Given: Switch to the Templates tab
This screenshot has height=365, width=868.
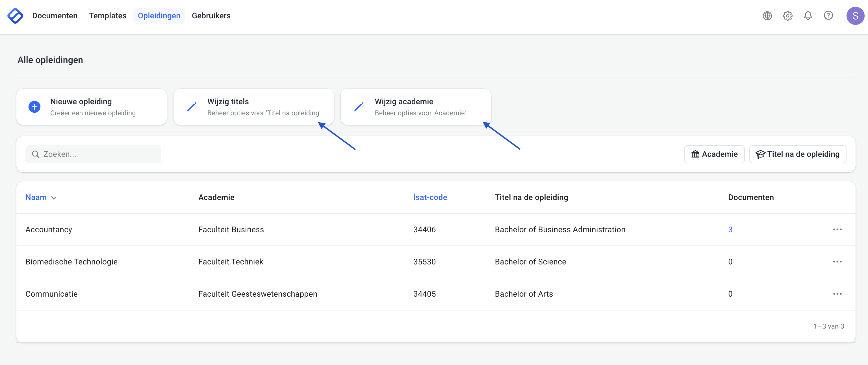Looking at the screenshot, I should (x=107, y=16).
